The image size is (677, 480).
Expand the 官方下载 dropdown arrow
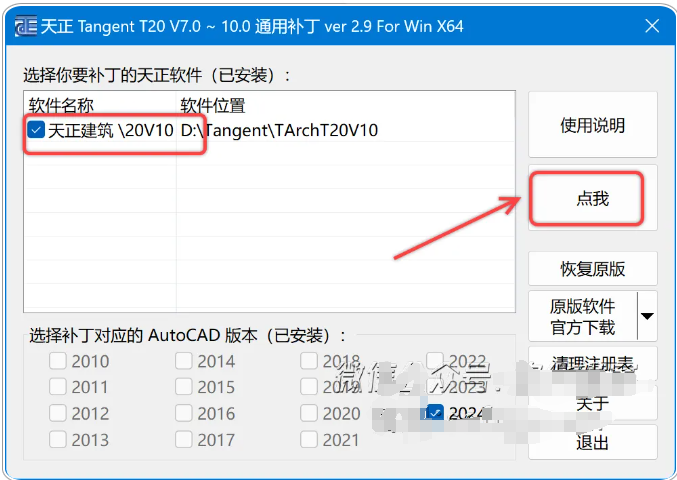[647, 316]
